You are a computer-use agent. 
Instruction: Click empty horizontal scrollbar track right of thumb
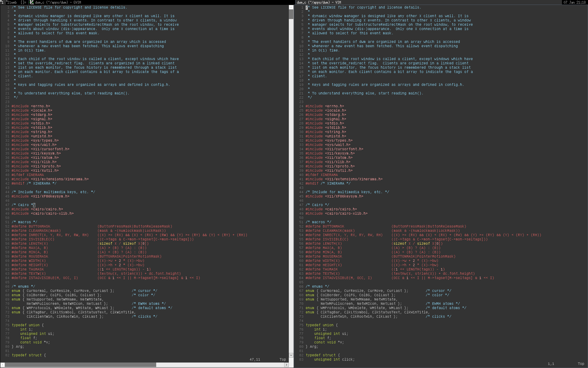pos(221,365)
